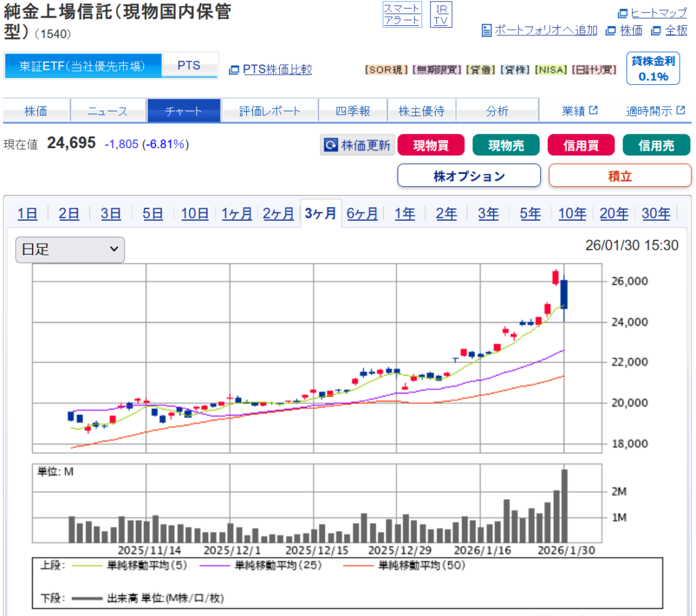Open the Heatmap (ヒートマップ) link
Viewport: 696px width, 616px height.
coord(652,13)
